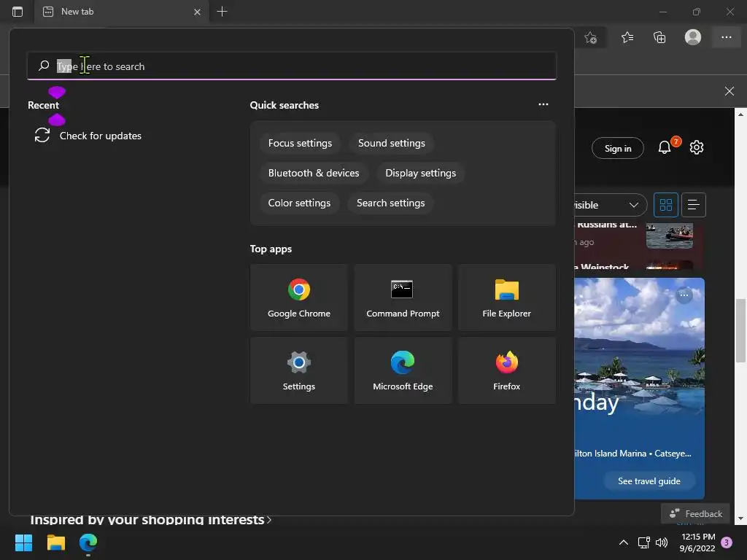Screen dimensions: 747x560
Task: Open Edge tab actions menu icon
Action: tap(18, 12)
